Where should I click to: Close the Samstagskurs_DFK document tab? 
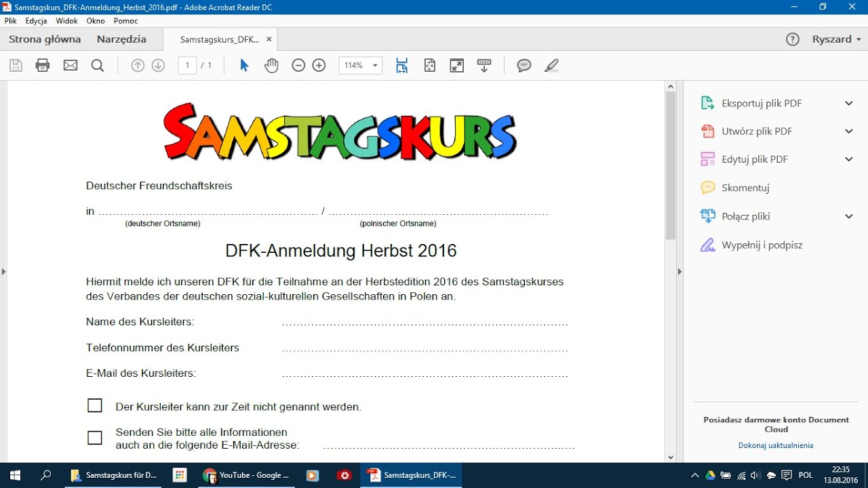pyautogui.click(x=269, y=39)
